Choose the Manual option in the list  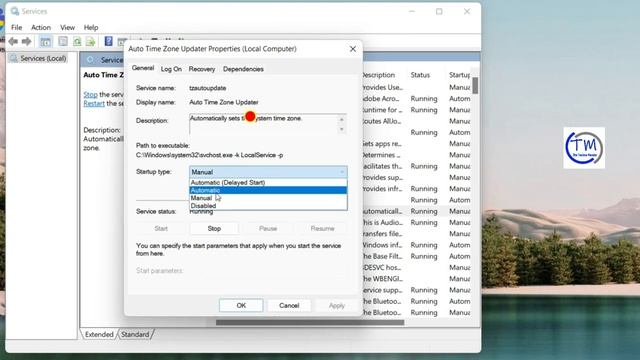click(x=268, y=198)
